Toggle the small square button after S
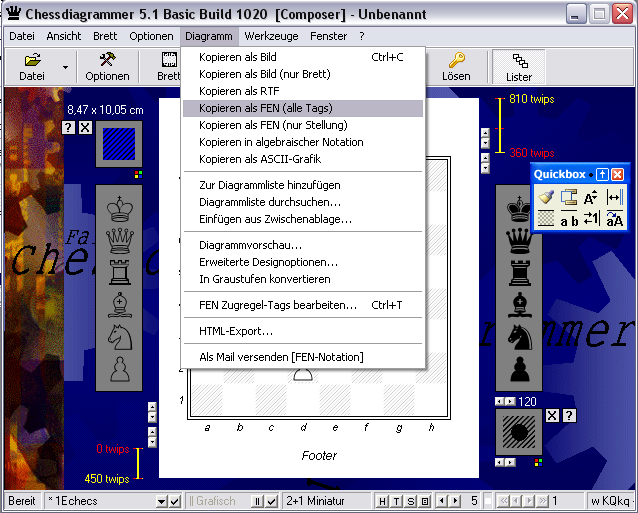This screenshot has height=513, width=638. click(425, 501)
